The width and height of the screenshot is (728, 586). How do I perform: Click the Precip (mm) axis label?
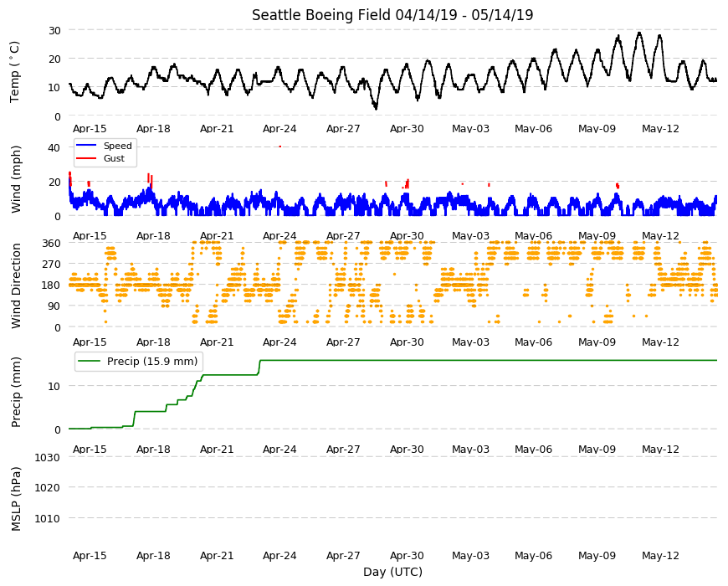(x=16, y=392)
